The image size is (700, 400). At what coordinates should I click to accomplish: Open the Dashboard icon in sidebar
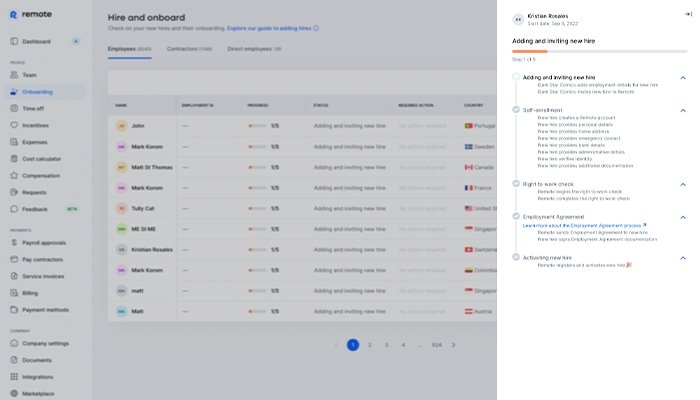point(14,42)
